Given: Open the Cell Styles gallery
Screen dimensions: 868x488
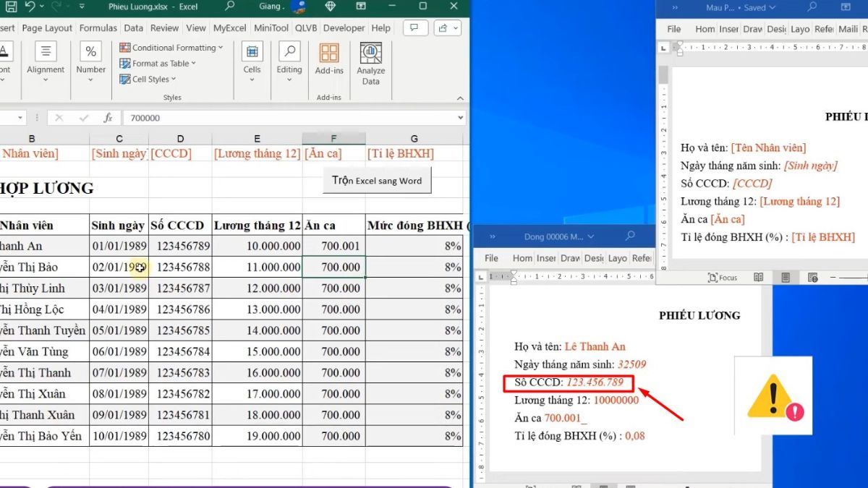Looking at the screenshot, I should (x=148, y=80).
